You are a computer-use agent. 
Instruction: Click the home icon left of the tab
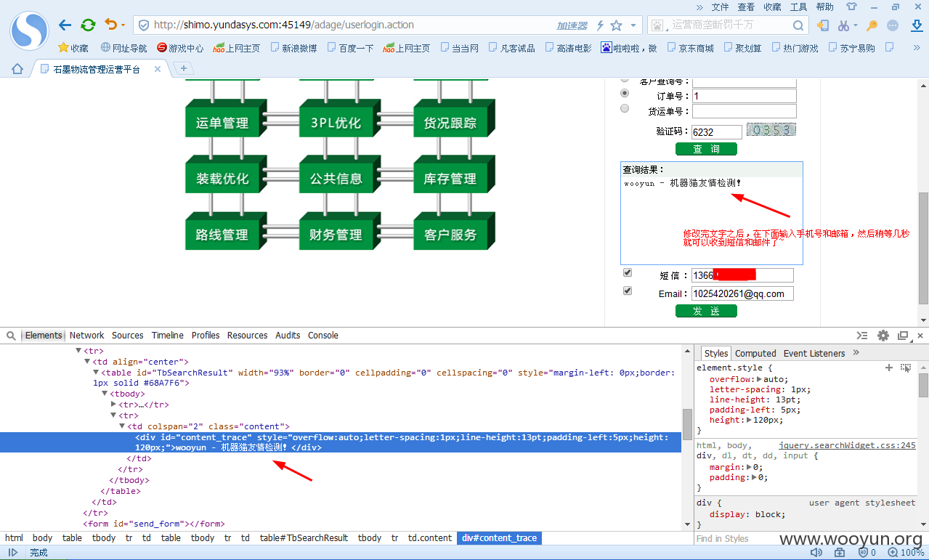[x=17, y=69]
